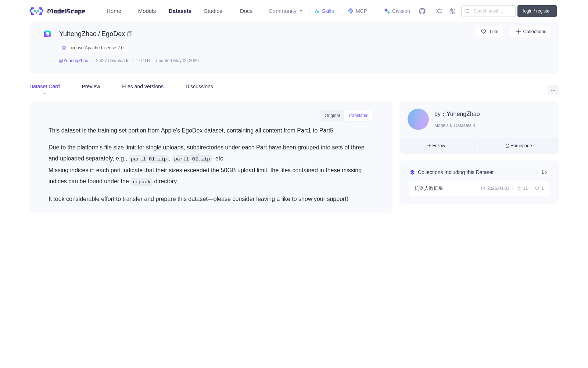
Task: Show the Translated dataset card text
Action: 358,116
